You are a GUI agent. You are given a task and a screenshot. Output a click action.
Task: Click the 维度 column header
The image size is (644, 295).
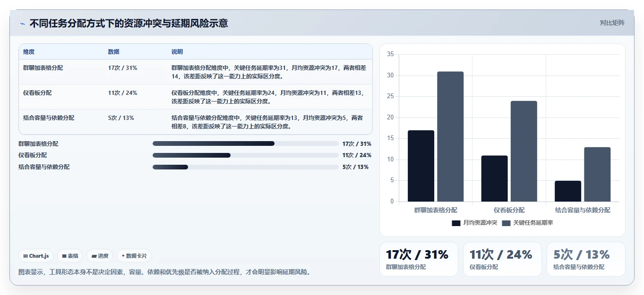point(29,52)
